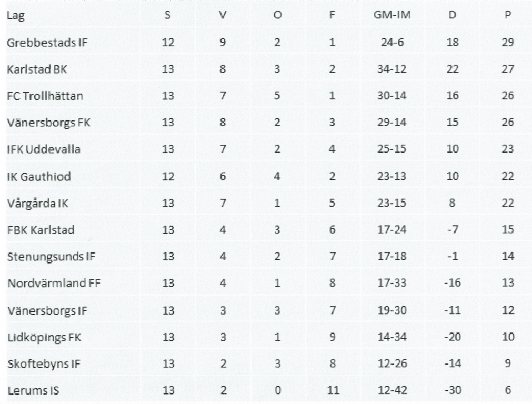
Task: Click Lidköpings FK team name
Action: [44, 337]
